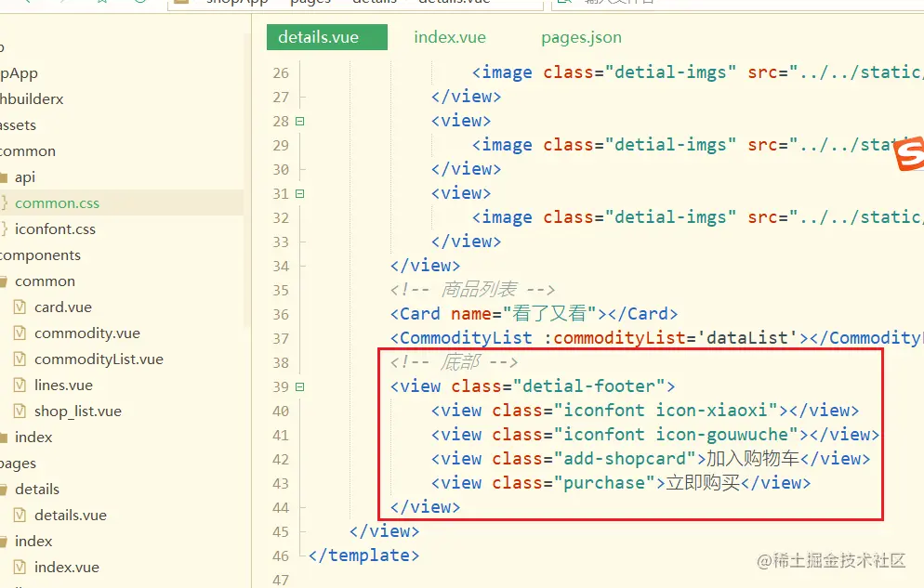The image size is (924, 588).
Task: Open index folder under components
Action: point(33,438)
